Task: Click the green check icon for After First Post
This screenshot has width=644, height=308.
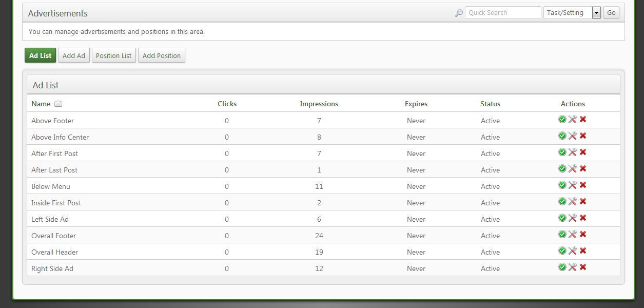Action: (x=562, y=152)
